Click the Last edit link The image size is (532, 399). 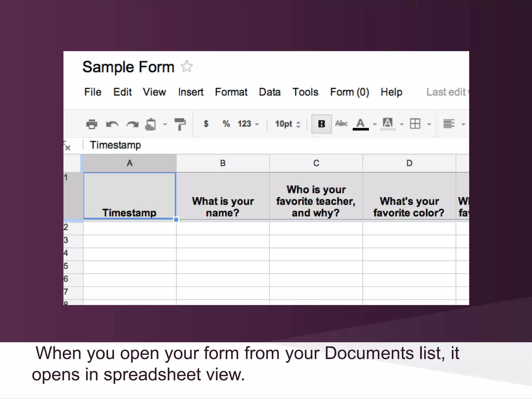pos(447,92)
